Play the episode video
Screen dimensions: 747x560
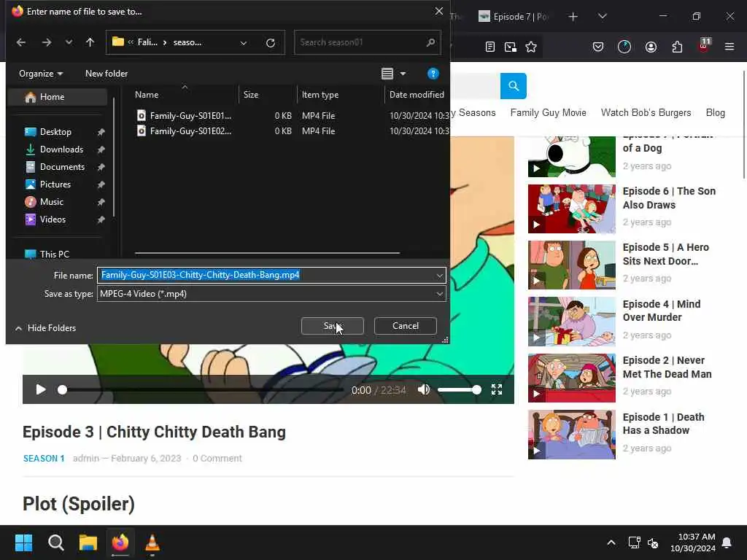pyautogui.click(x=41, y=390)
